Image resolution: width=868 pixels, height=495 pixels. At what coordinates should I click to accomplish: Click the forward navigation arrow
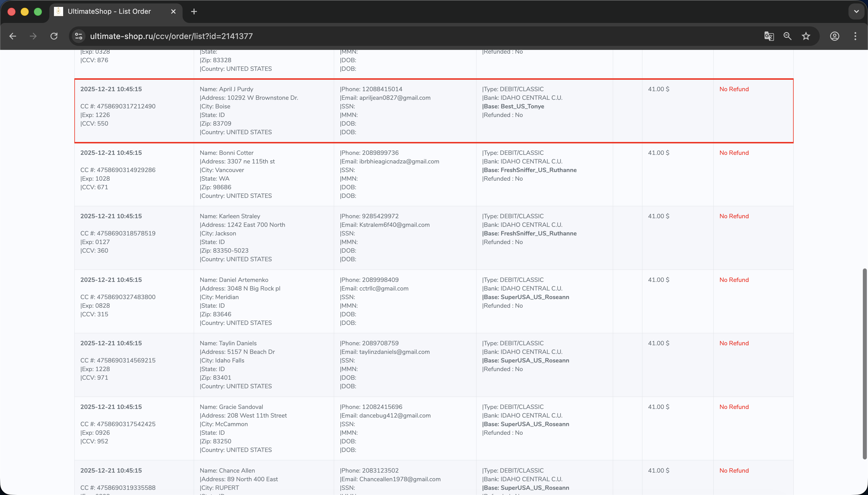(x=33, y=36)
